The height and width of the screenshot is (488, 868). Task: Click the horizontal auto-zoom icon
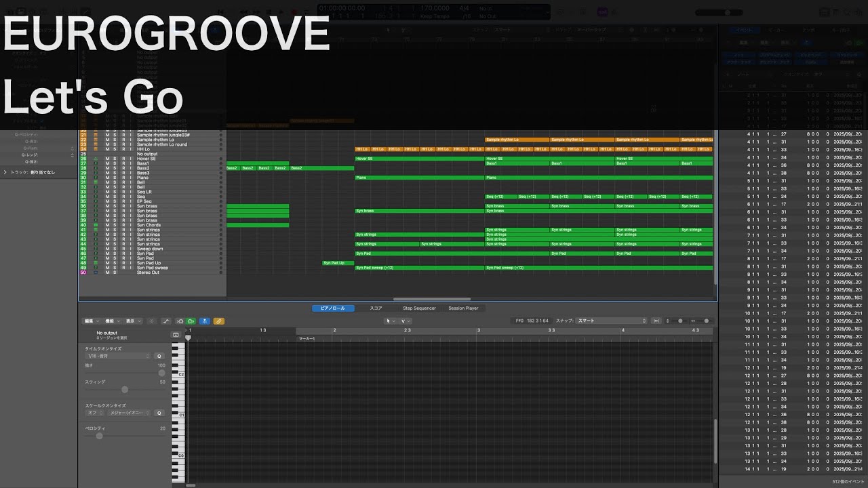656,321
